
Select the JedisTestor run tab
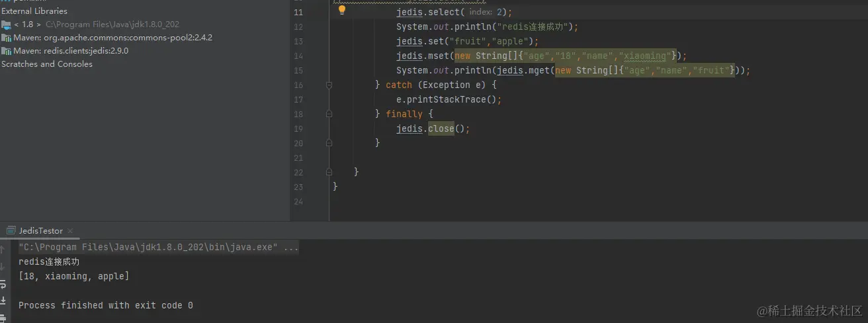tap(38, 230)
